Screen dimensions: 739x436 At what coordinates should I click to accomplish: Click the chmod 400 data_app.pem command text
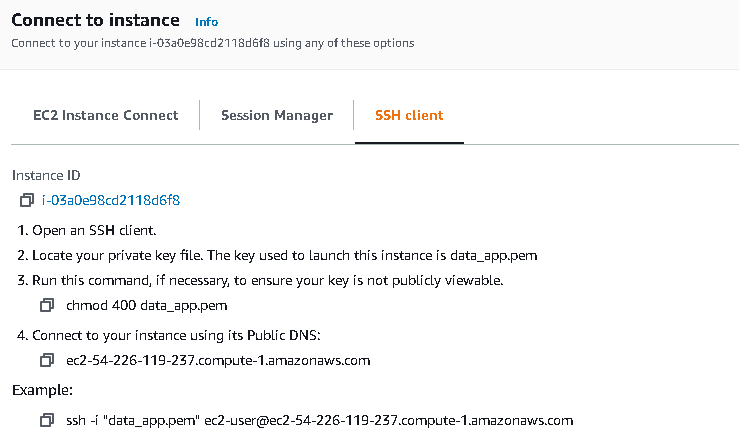147,305
